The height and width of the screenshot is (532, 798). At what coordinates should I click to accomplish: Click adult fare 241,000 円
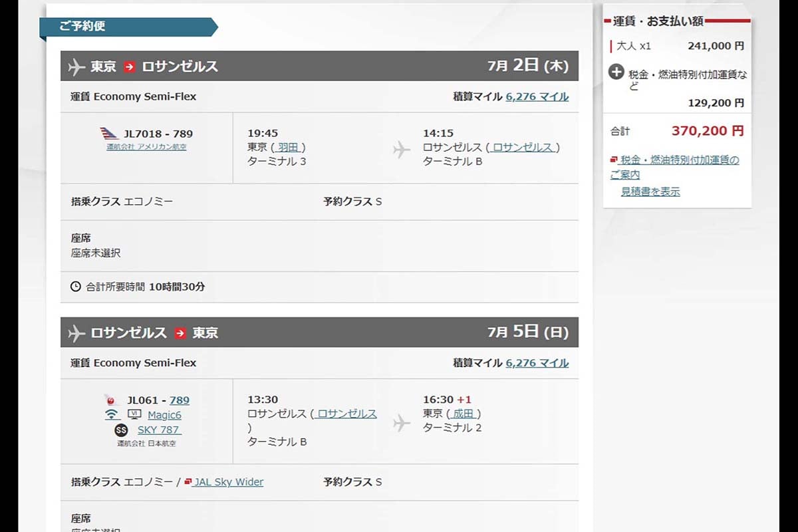tap(716, 46)
